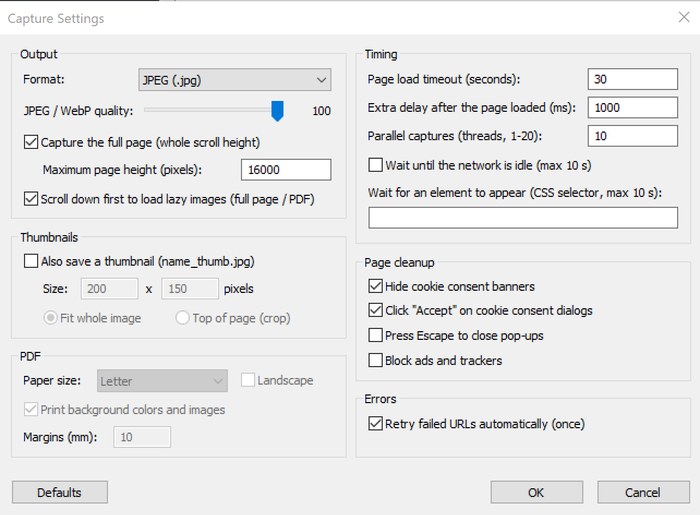Open the Format dropdown showing JPEG (.jpg)

(235, 80)
